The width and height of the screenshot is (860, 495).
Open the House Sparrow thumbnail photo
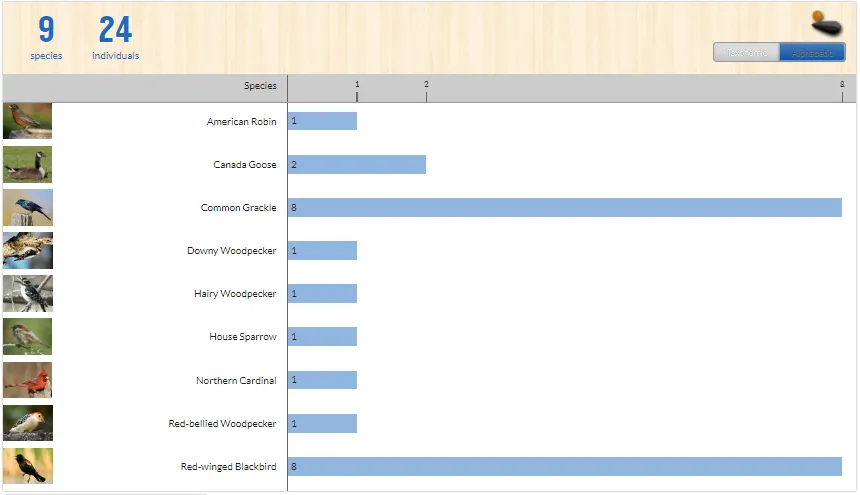tap(27, 337)
